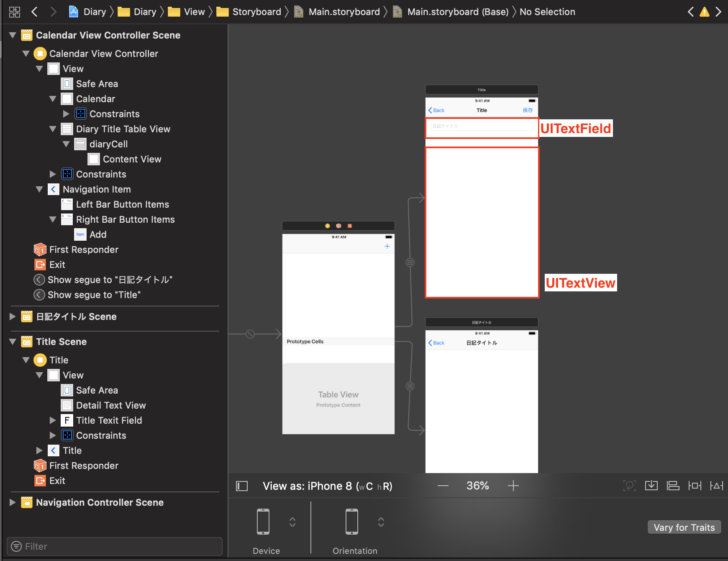Open the related items grid icon
This screenshot has height=561, width=728.
[x=14, y=12]
